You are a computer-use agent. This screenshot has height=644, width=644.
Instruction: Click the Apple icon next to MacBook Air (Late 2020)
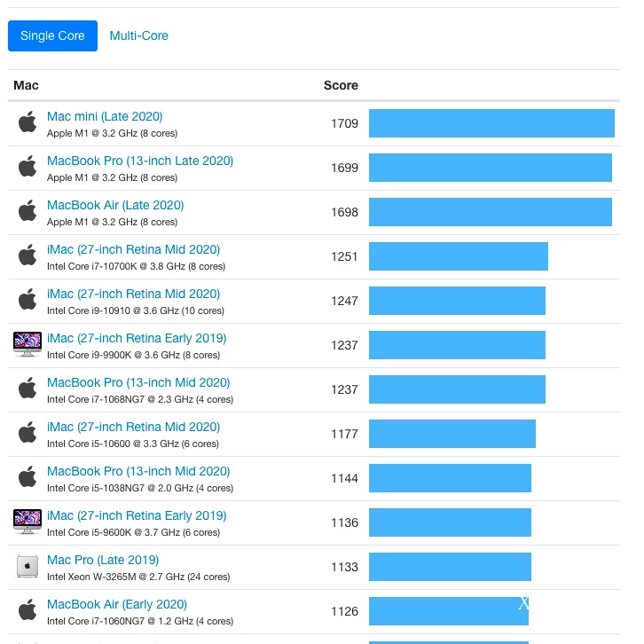(x=27, y=211)
